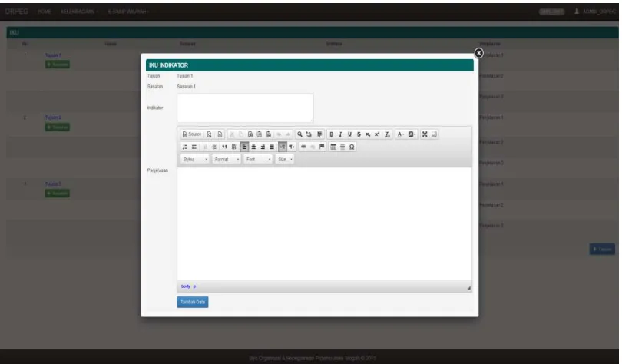
Task: Open the Font dropdown
Action: [x=258, y=160]
